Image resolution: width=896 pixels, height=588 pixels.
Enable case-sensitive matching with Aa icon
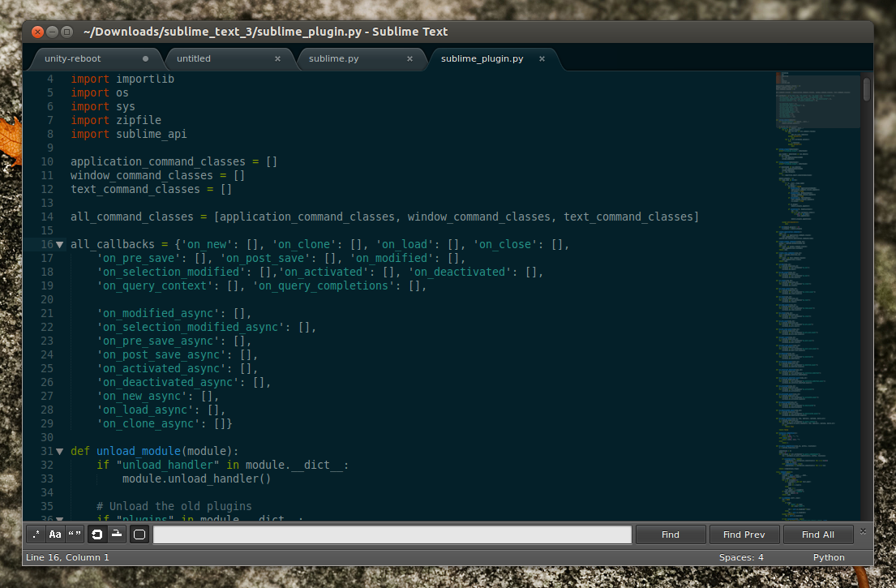(54, 534)
